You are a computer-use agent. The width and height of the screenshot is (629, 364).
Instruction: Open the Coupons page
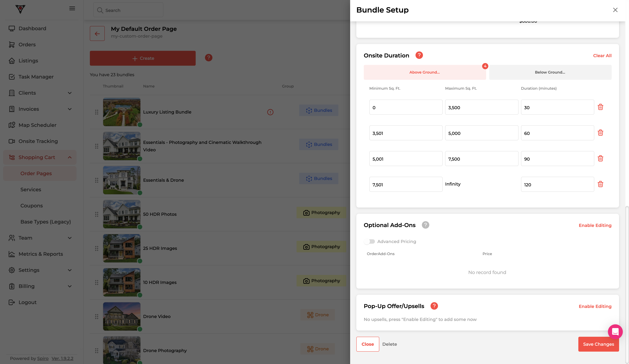[31, 206]
